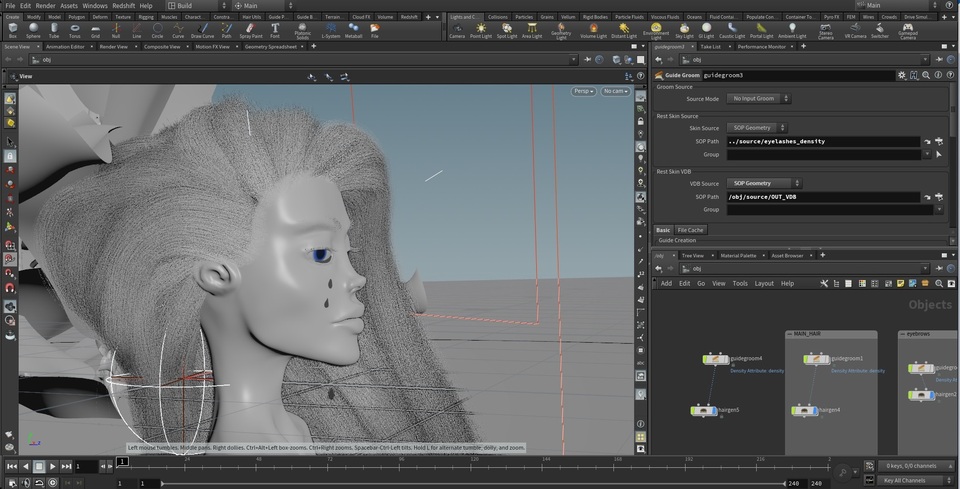
Task: Toggle display flag on hairgen5 node
Action: tap(714, 410)
